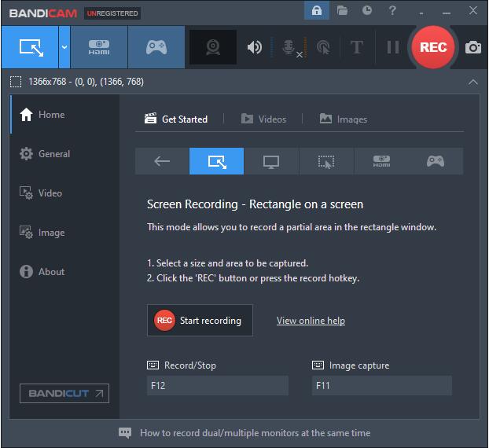Click the UNREGISTERED badge
The image size is (489, 448).
pyautogui.click(x=112, y=13)
